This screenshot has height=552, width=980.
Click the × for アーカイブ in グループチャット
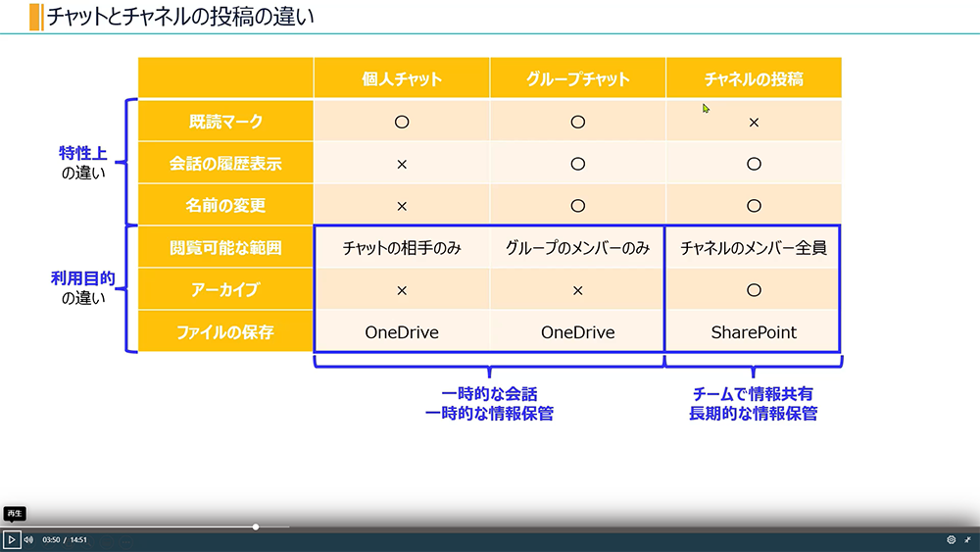click(577, 290)
